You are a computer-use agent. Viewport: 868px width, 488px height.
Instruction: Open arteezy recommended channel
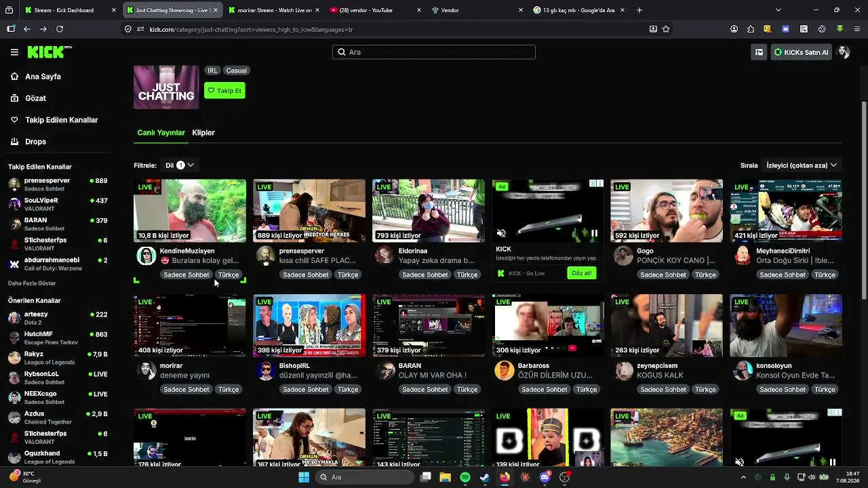[x=58, y=319]
